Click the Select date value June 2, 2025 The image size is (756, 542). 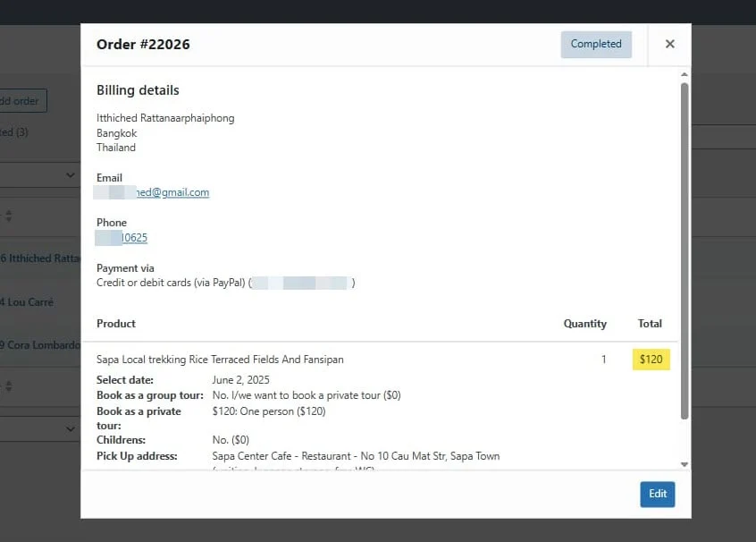coord(240,380)
